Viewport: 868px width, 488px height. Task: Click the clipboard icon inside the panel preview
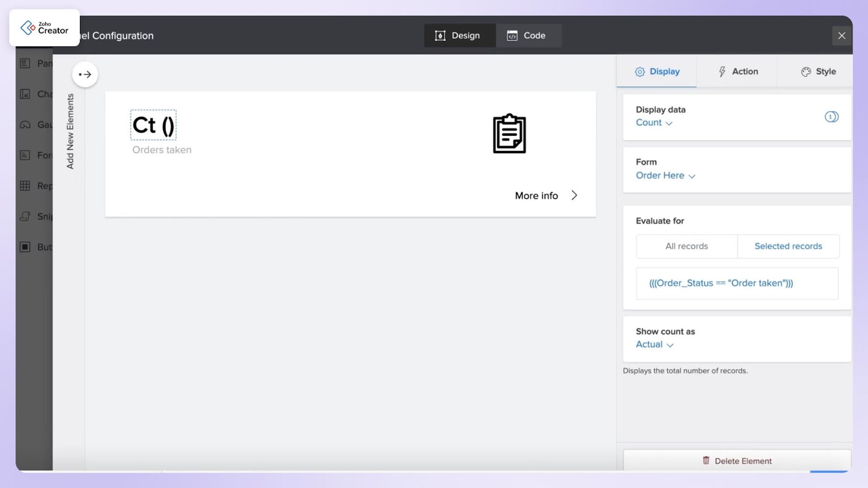tap(510, 134)
